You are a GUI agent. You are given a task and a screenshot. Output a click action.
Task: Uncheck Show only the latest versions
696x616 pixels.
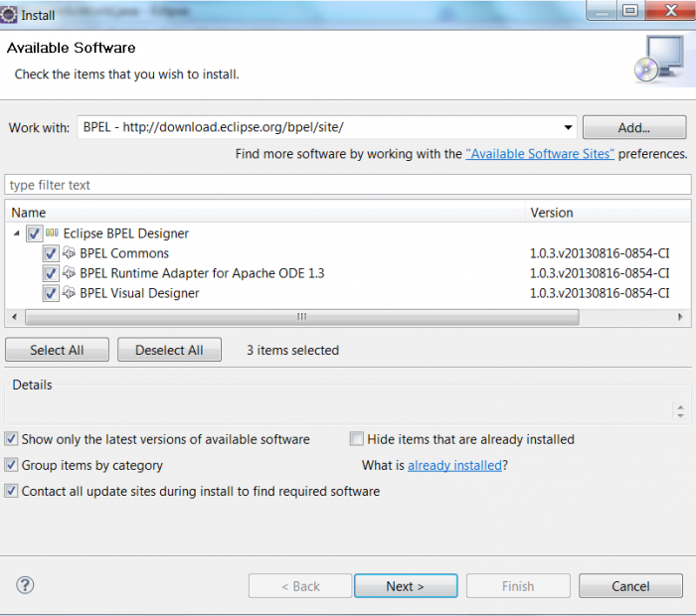pyautogui.click(x=11, y=439)
